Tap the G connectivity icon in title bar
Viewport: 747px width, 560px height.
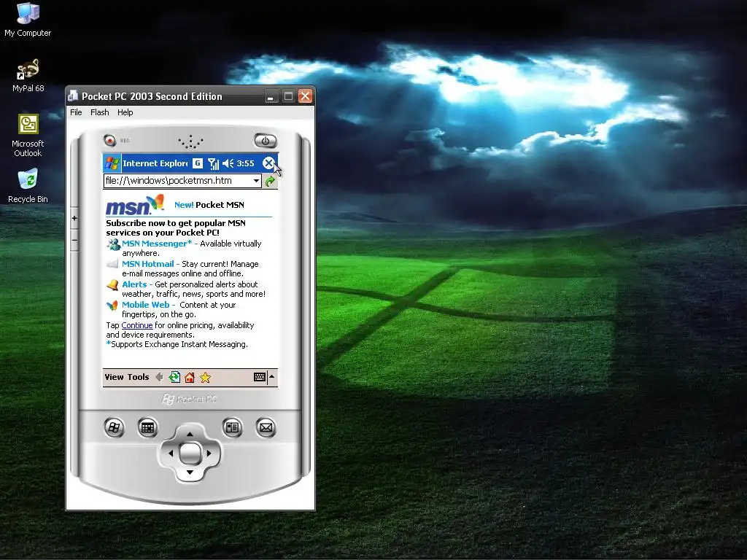tap(197, 163)
